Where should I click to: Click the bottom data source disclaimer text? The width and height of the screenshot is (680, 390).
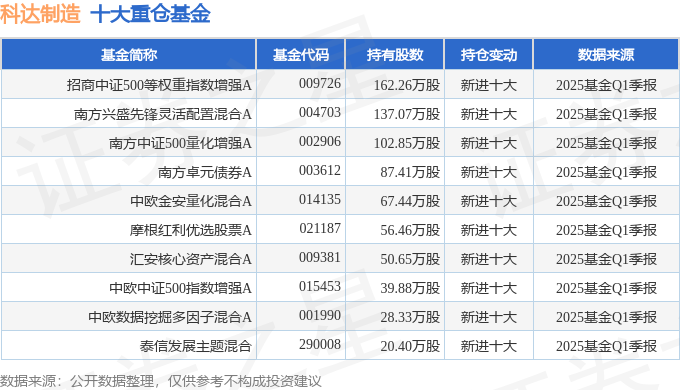(x=160, y=381)
